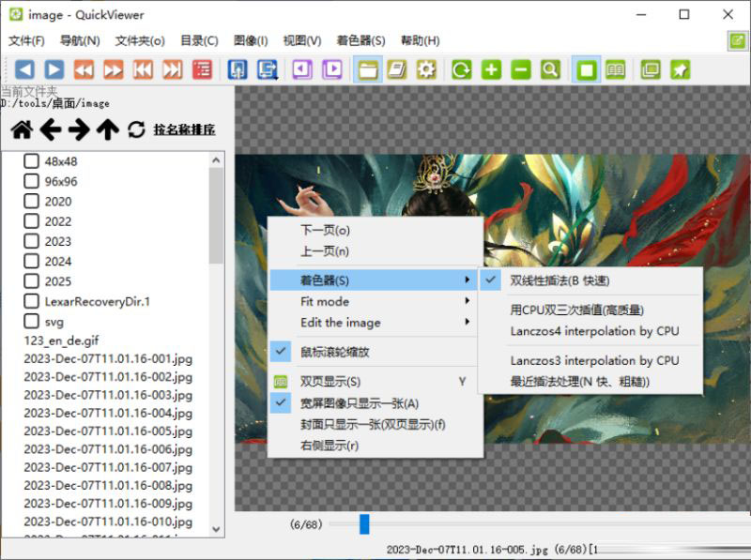This screenshot has height=560, width=751.
Task: Toggle 鼠标滚轮缩放 menu option
Action: pyautogui.click(x=373, y=353)
